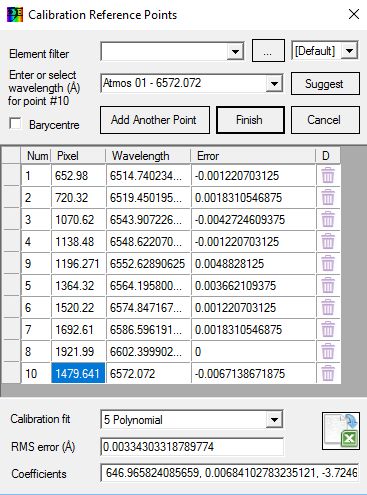Delete calibration point number 8
Viewport: 367px width, 495px height.
click(328, 351)
